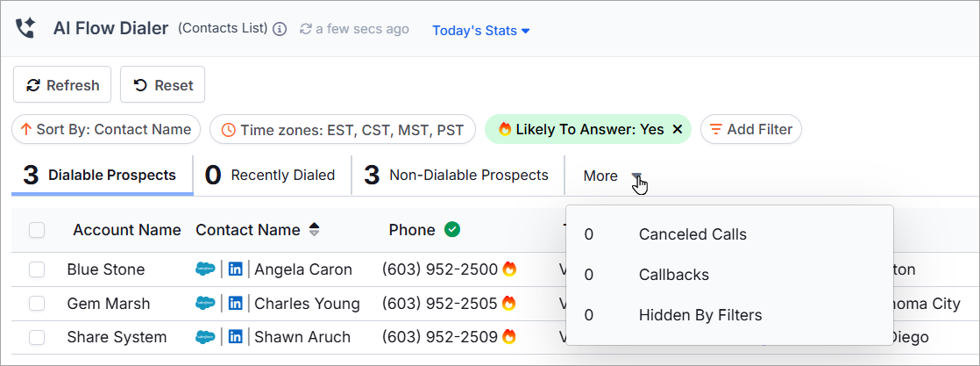The width and height of the screenshot is (980, 366).
Task: Click the Add Filter button
Action: pyautogui.click(x=750, y=130)
